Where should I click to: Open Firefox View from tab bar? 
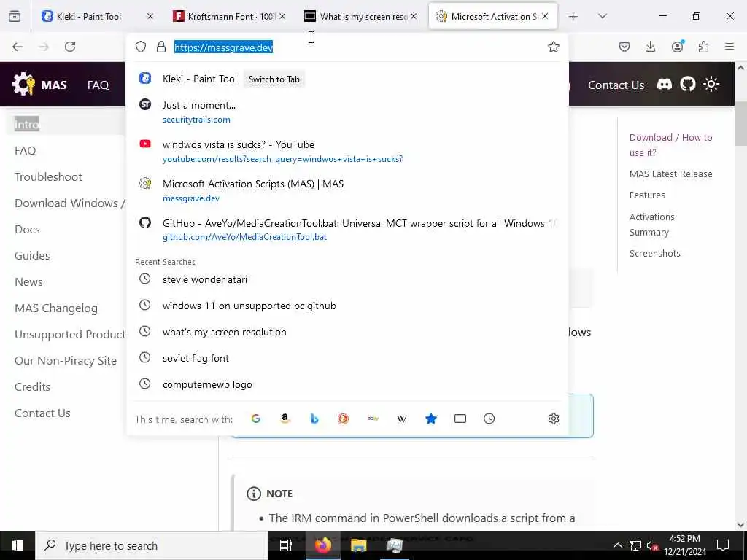(x=15, y=17)
